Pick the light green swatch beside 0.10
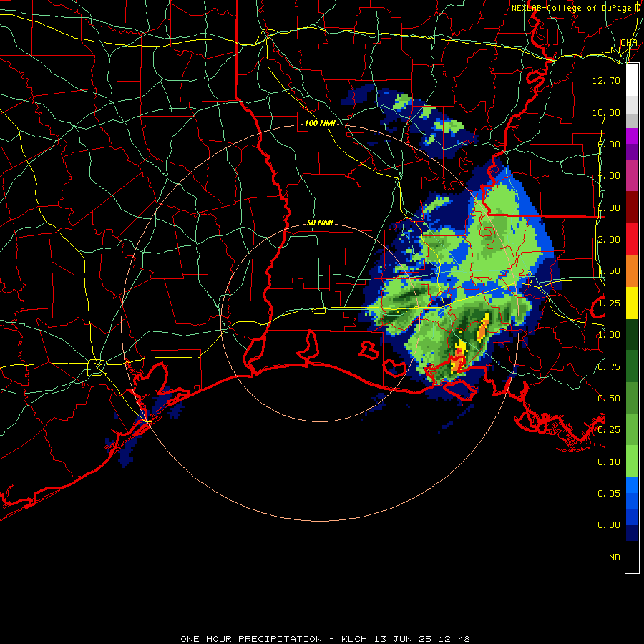The width and height of the screenshot is (644, 644). coord(632,462)
